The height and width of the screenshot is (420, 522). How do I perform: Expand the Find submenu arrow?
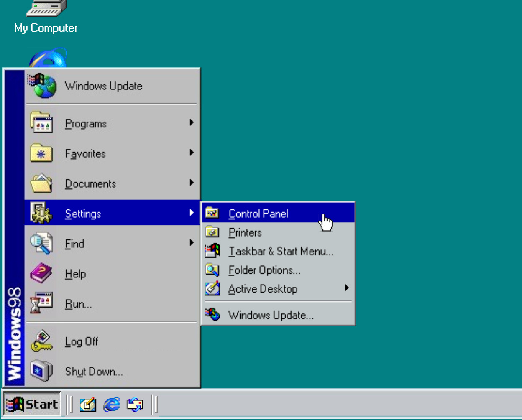coord(192,243)
